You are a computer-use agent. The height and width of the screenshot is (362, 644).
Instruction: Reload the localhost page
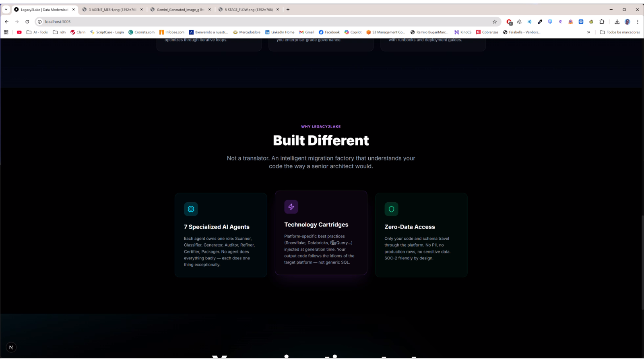27,22
